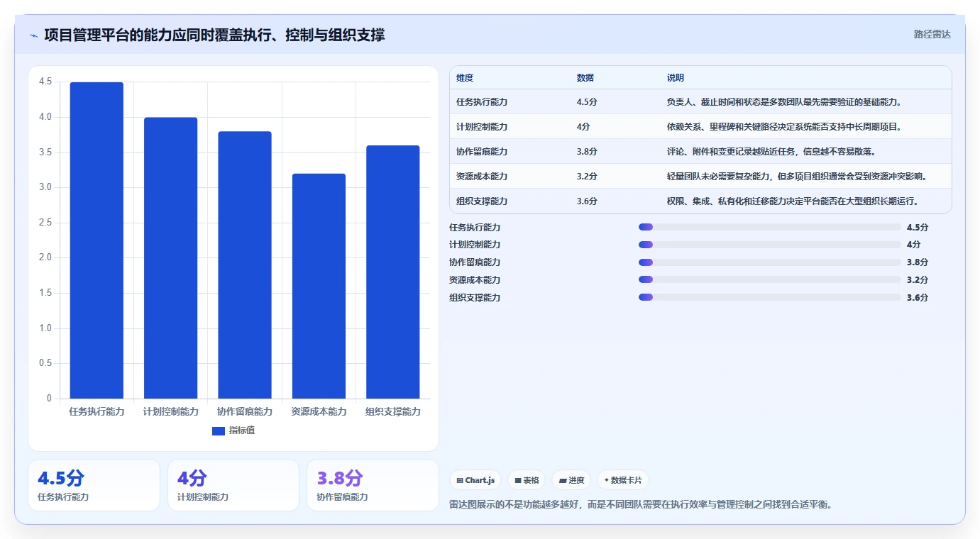Click the 3.6分 value in the table
980x539 pixels.
point(587,201)
